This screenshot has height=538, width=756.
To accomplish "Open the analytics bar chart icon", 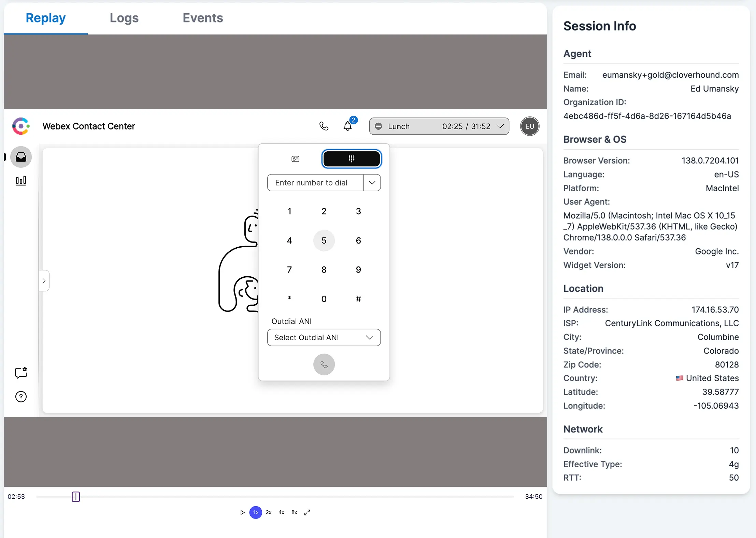I will (x=21, y=181).
